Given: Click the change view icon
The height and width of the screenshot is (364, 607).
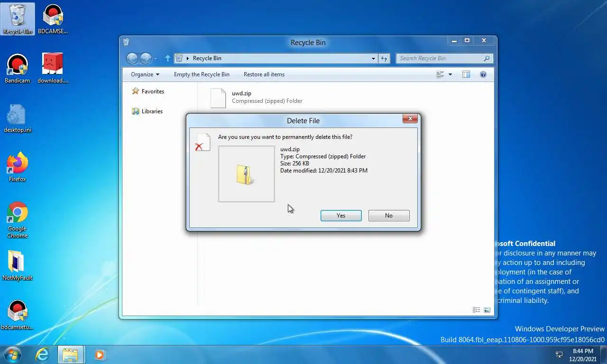Looking at the screenshot, I should click(440, 74).
